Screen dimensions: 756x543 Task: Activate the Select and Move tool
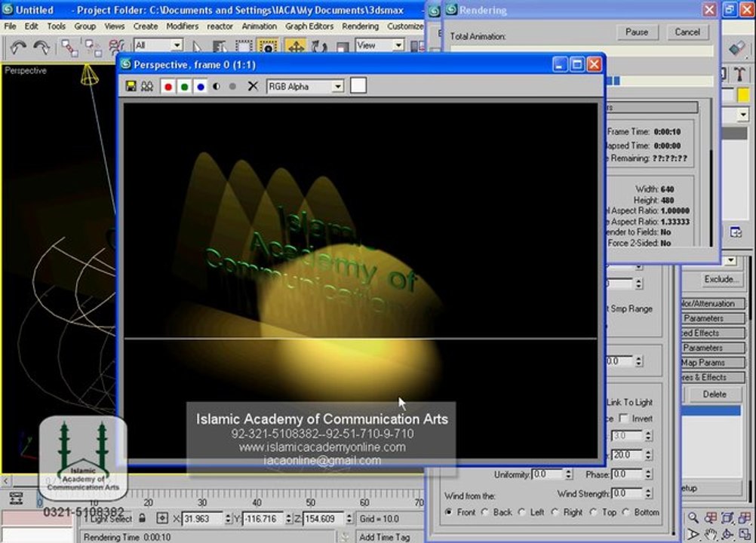[x=296, y=47]
